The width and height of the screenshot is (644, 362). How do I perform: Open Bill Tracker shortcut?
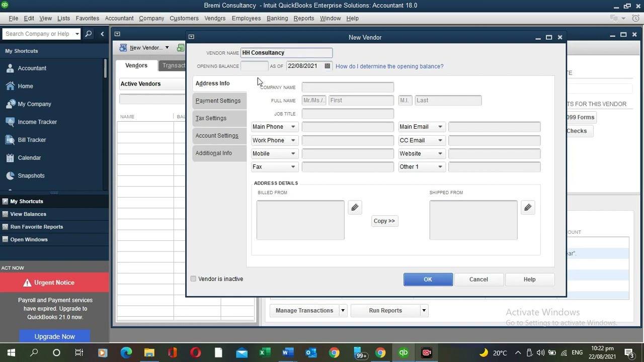(32, 140)
